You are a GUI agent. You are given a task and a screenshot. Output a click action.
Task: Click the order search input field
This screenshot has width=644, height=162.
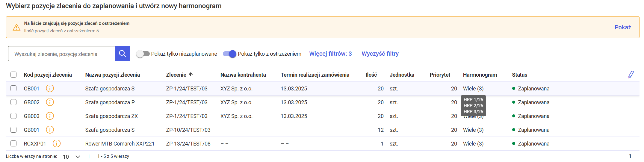tap(62, 54)
